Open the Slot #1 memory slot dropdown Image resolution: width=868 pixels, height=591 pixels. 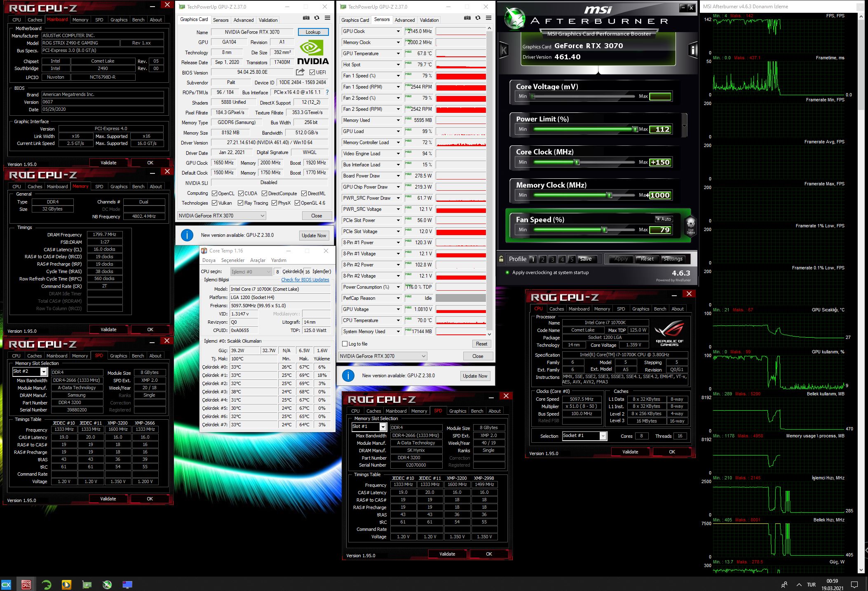pyautogui.click(x=382, y=427)
